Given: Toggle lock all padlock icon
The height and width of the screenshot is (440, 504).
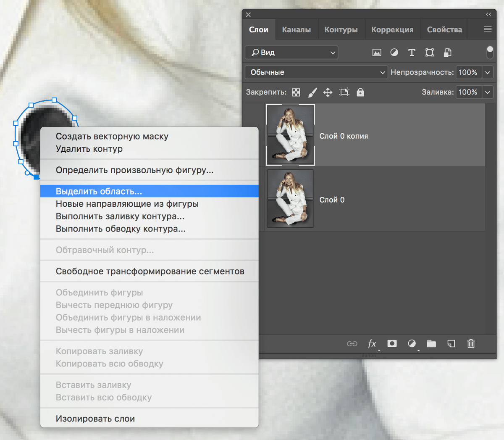Looking at the screenshot, I should (360, 92).
